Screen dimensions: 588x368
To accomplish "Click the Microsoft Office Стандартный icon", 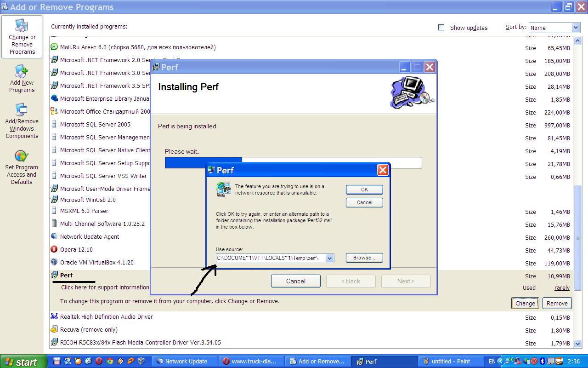I will pyautogui.click(x=54, y=111).
